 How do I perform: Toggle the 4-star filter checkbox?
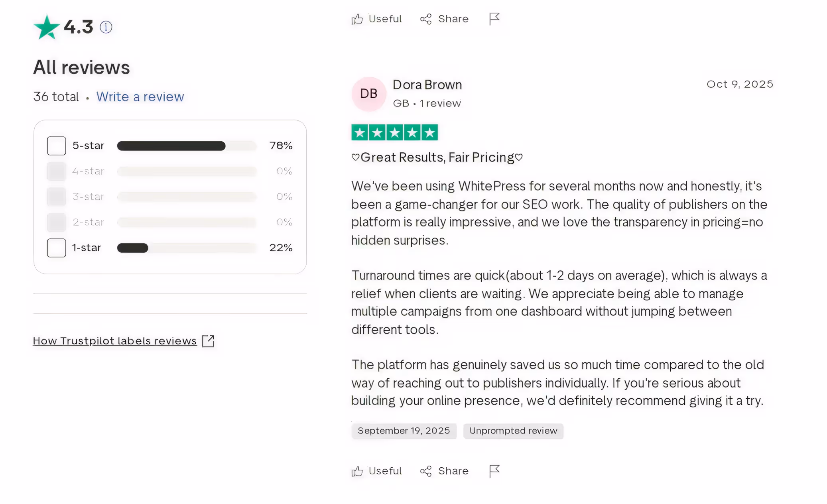pos(56,171)
